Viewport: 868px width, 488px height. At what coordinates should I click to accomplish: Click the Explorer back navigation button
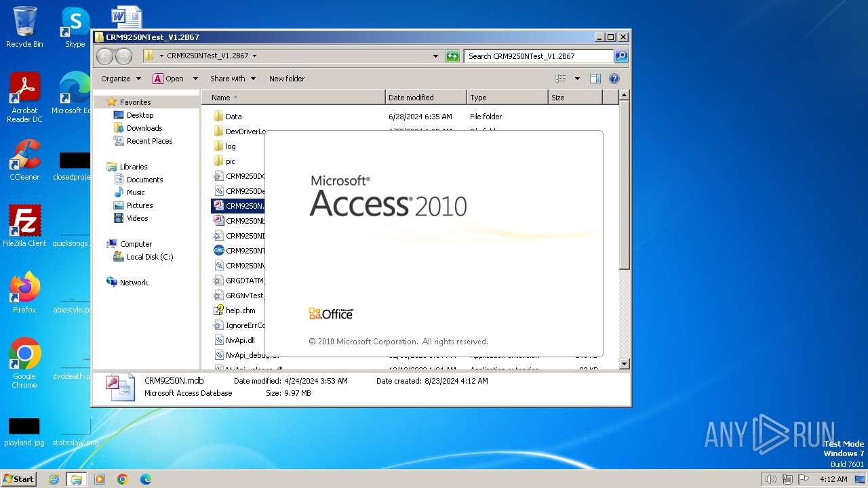tap(104, 56)
